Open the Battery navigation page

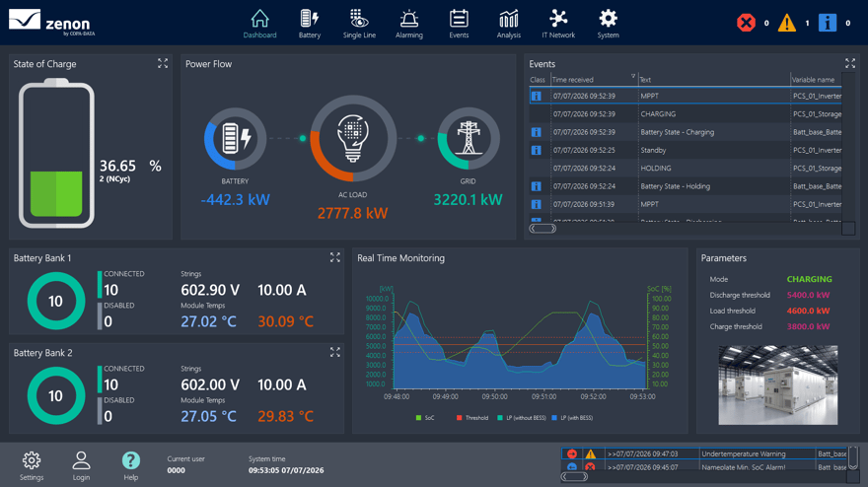coord(310,24)
